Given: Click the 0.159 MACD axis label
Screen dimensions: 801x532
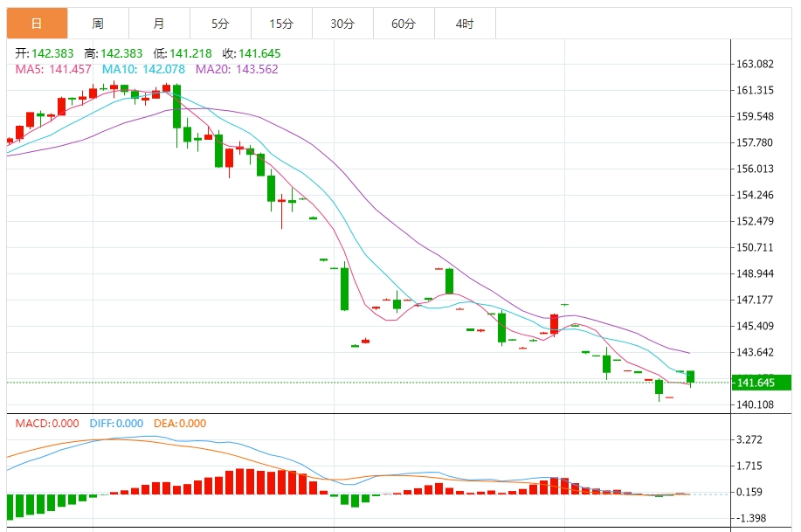Looking at the screenshot, I should pos(749,492).
